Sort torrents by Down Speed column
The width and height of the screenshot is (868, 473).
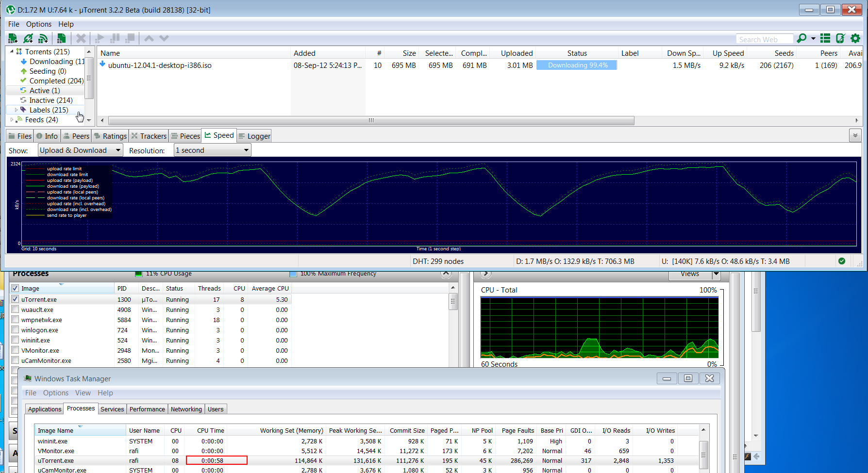coord(684,53)
